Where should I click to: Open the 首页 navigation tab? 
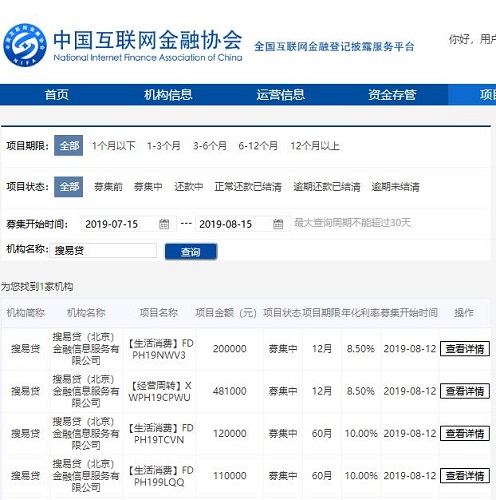[57, 95]
